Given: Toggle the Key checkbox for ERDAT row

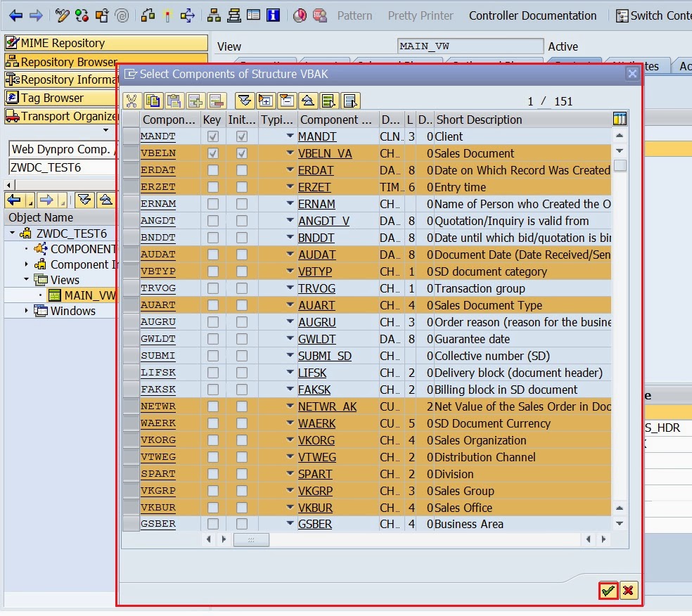Looking at the screenshot, I should 212,170.
